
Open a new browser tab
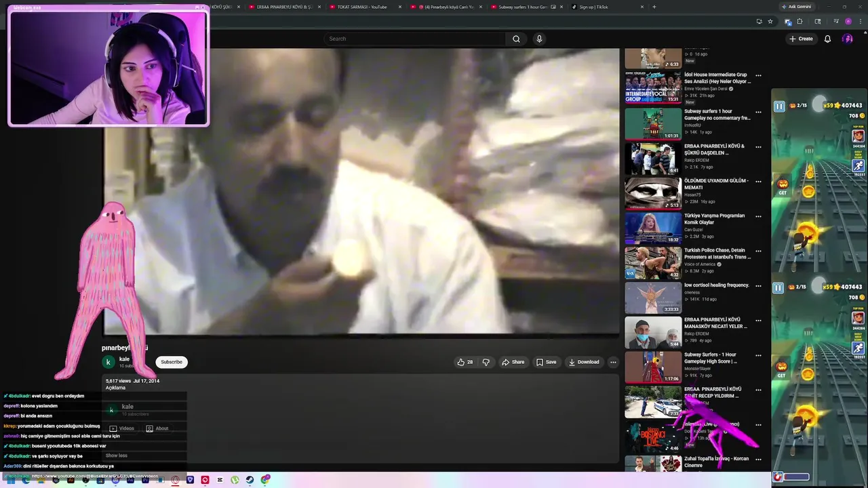pyautogui.click(x=654, y=7)
